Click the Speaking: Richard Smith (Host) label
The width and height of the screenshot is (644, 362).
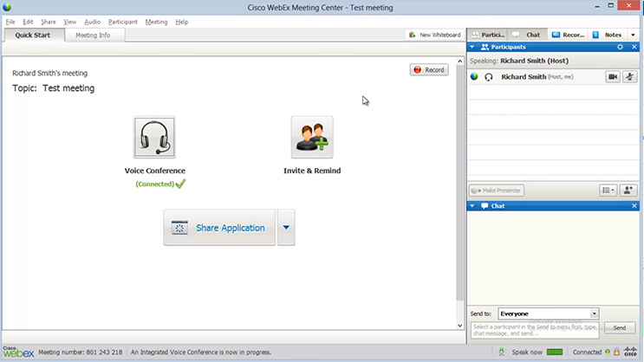click(x=519, y=61)
